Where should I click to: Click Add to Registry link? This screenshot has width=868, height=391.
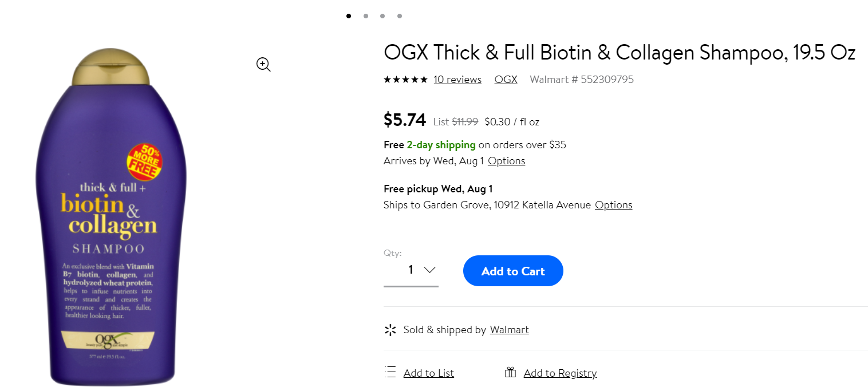click(x=560, y=373)
